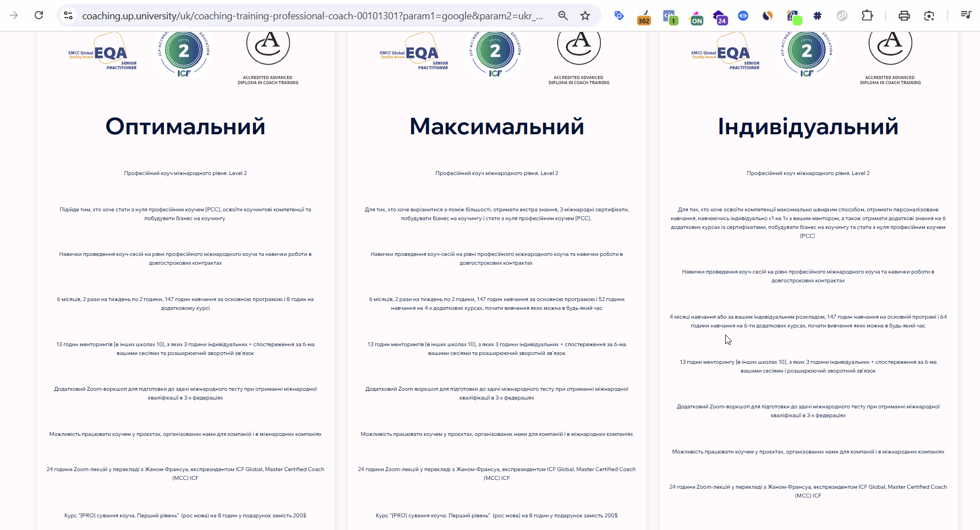
Task: Click the '[PRO] сування коуча' course text in Оптимальний card
Action: coord(185,516)
